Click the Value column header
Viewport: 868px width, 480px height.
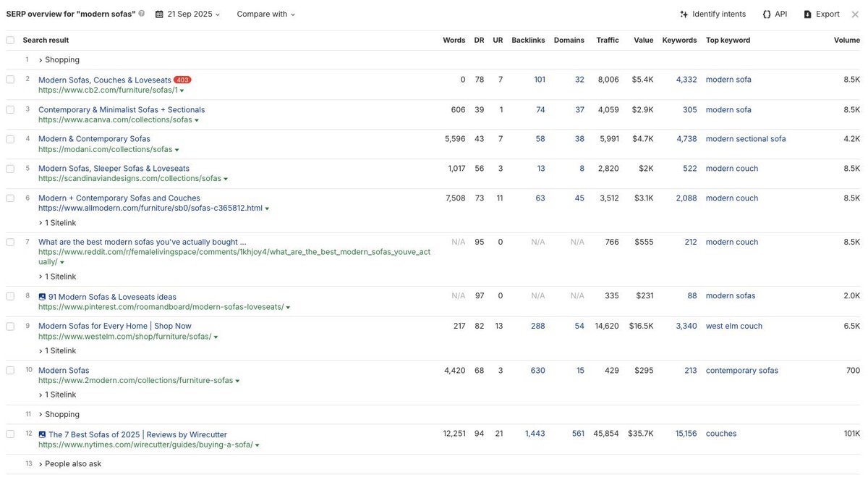(644, 41)
